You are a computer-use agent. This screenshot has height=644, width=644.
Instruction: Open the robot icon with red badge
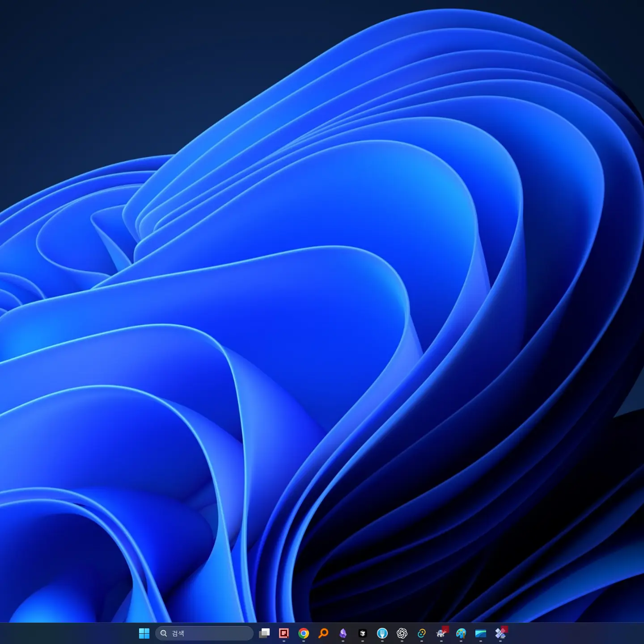[x=441, y=633]
